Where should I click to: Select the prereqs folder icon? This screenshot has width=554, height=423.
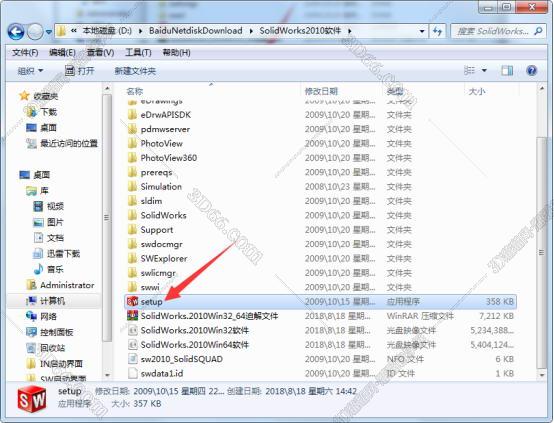(132, 172)
